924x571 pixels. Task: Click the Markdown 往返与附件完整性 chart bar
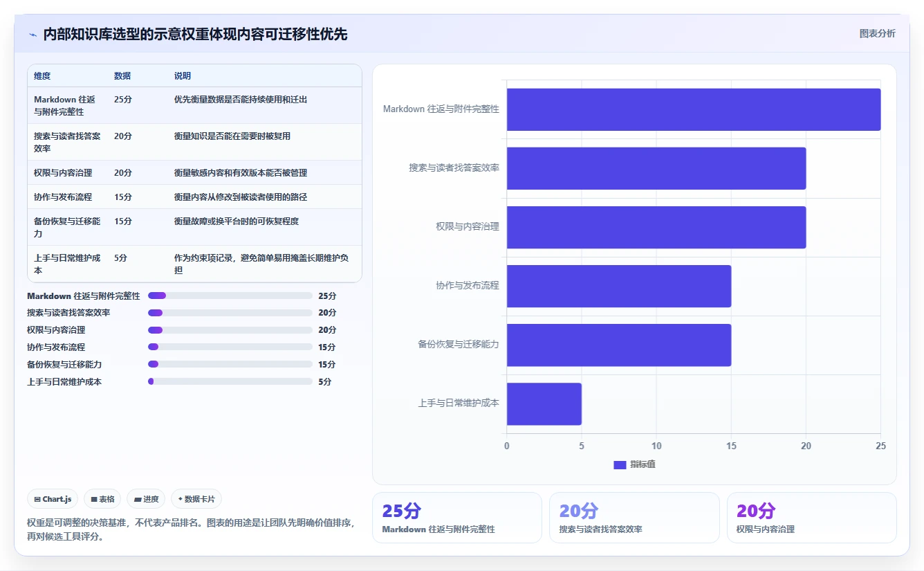click(x=694, y=109)
